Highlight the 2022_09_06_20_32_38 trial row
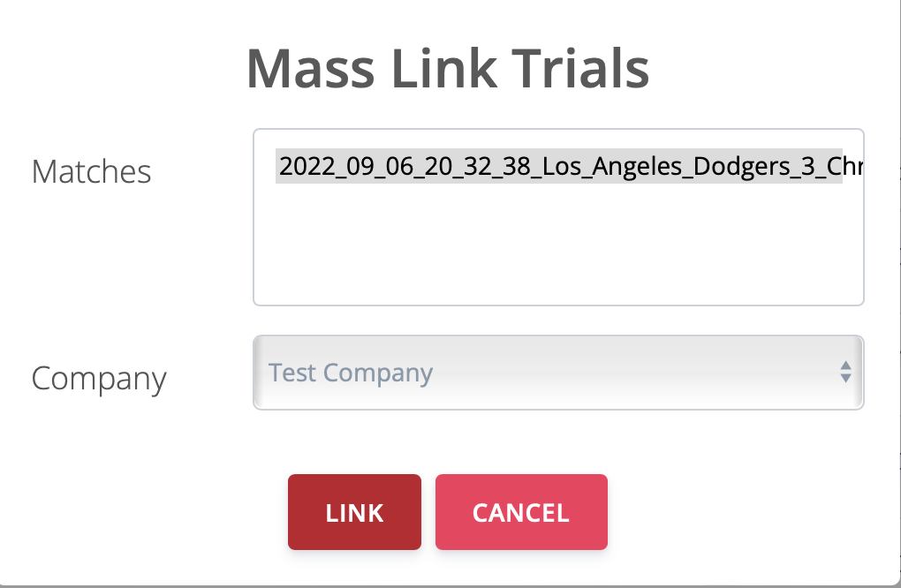 point(558,166)
